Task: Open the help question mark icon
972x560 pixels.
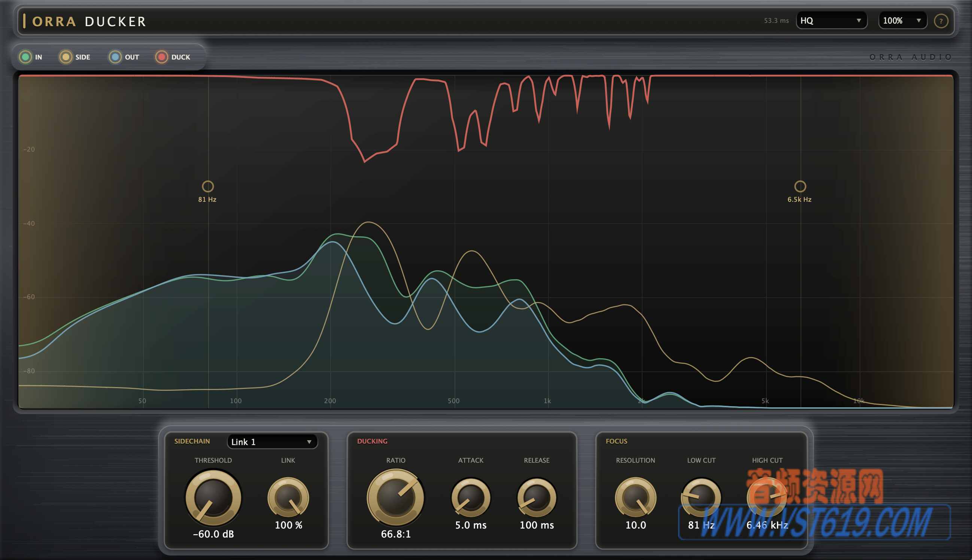Action: point(941,21)
